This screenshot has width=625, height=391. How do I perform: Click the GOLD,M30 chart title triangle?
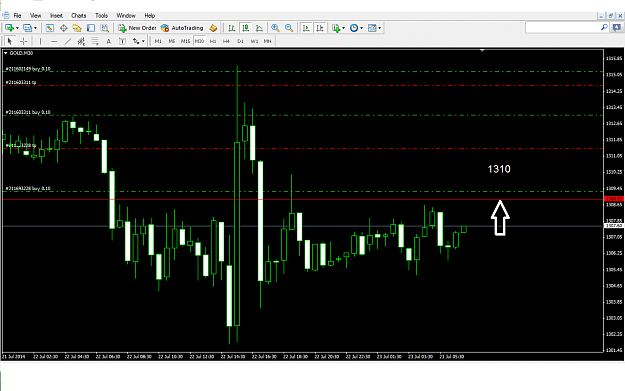[x=6, y=53]
